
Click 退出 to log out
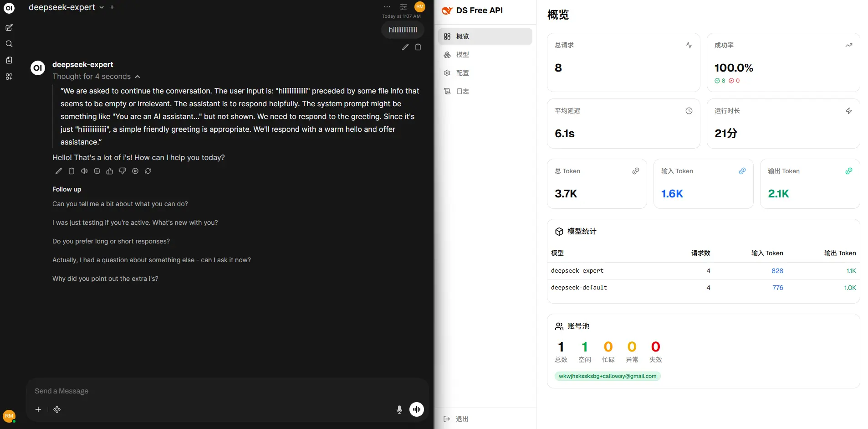456,419
